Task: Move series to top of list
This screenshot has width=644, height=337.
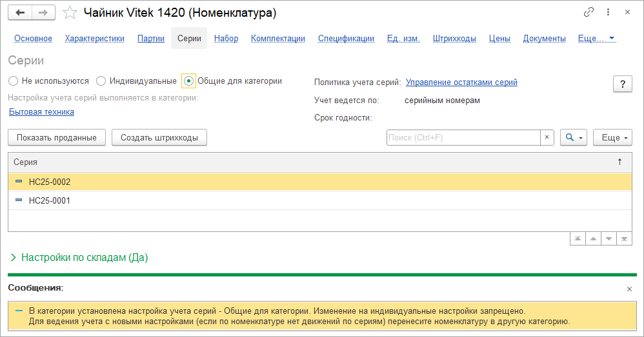Action: click(578, 238)
